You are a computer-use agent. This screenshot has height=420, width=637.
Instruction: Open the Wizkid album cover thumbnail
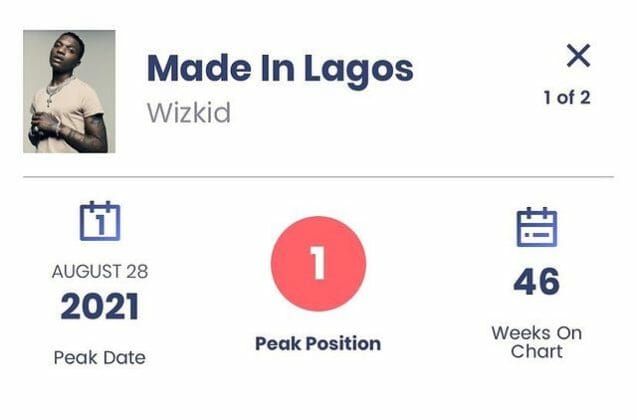coord(69,91)
